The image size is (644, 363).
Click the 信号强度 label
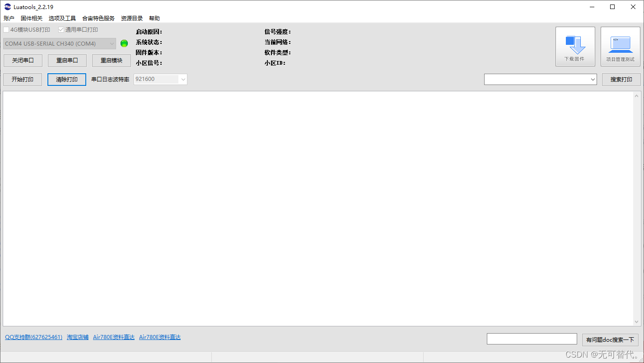click(278, 32)
